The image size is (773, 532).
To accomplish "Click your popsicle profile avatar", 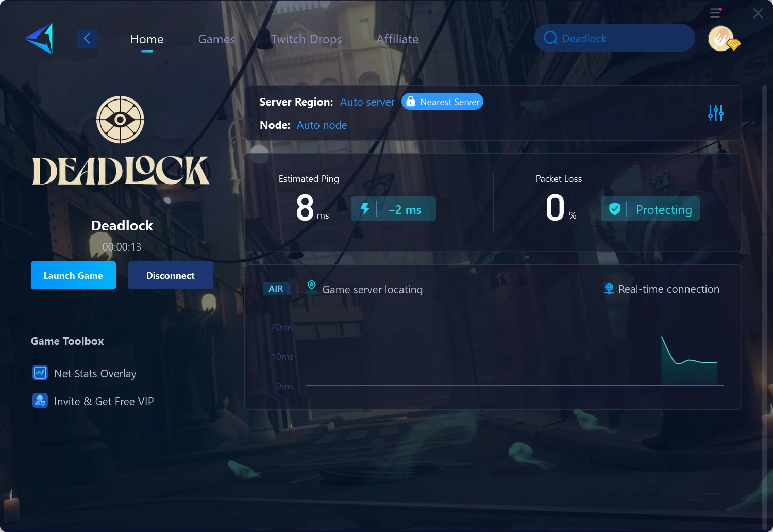I will [721, 38].
